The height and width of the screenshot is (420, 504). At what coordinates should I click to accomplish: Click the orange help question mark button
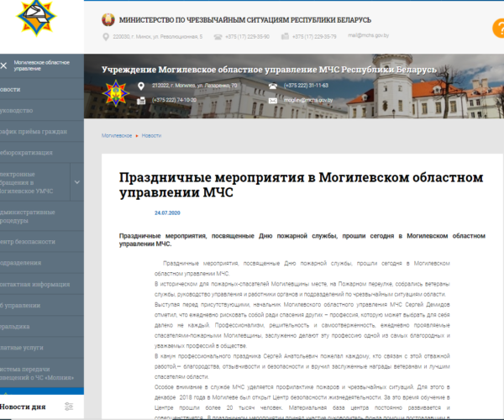point(498,29)
